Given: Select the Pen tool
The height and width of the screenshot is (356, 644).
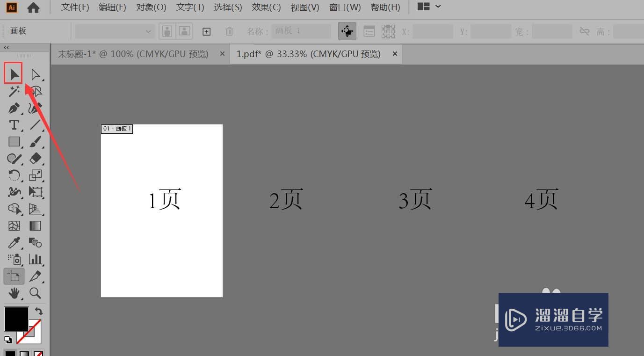Looking at the screenshot, I should [14, 108].
